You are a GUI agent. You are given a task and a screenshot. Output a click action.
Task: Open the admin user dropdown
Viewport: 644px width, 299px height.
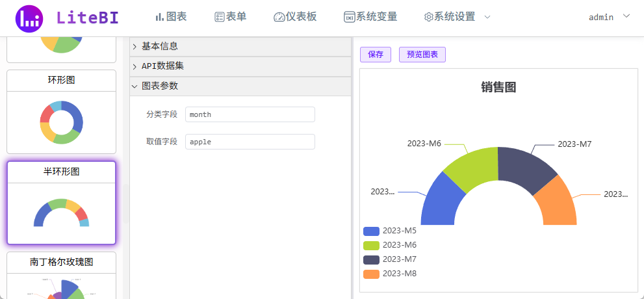point(608,17)
